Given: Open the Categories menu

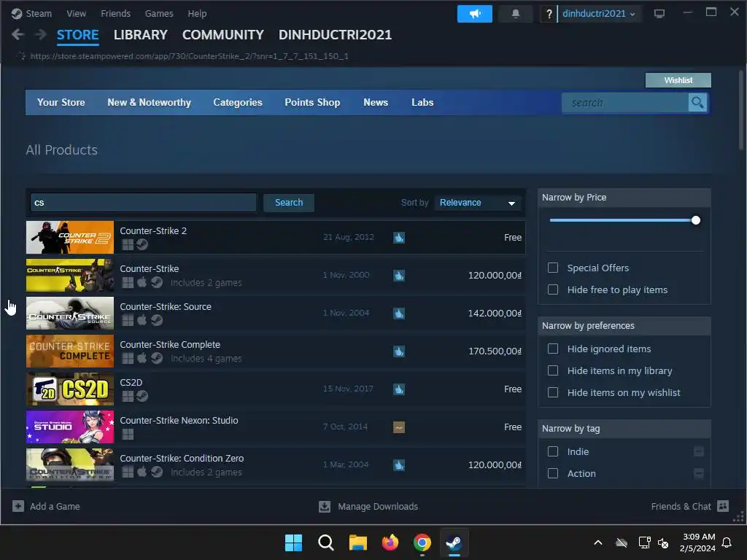Looking at the screenshot, I should click(x=238, y=102).
